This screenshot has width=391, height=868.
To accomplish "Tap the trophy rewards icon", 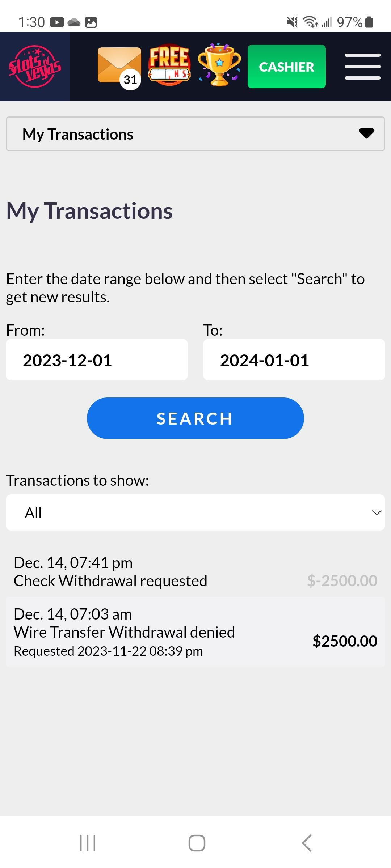I will 219,65.
